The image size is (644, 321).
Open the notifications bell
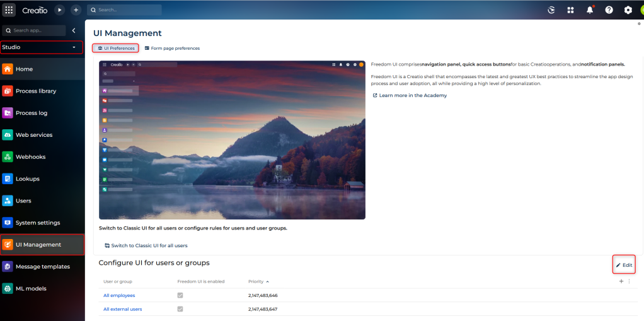pyautogui.click(x=590, y=10)
